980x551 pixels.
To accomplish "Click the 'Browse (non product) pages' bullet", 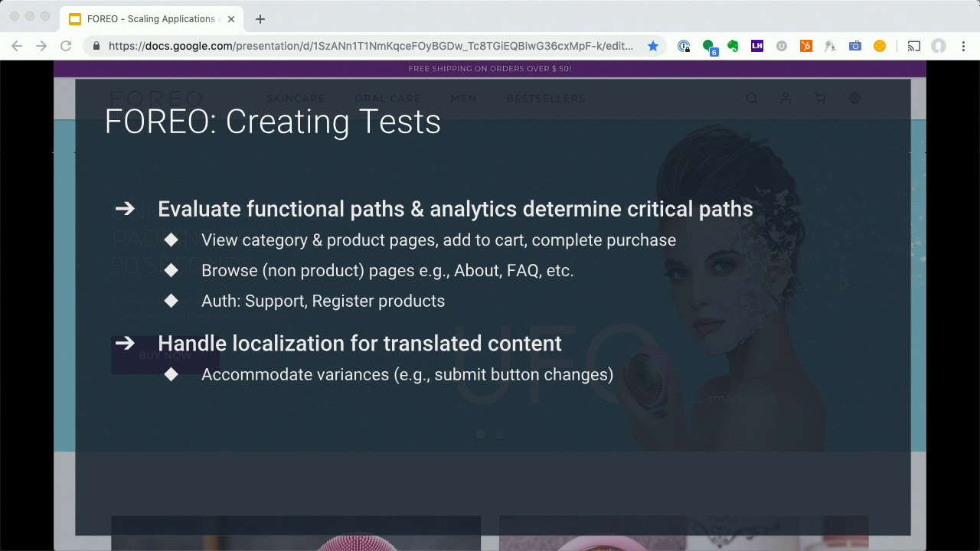I will [x=387, y=270].
